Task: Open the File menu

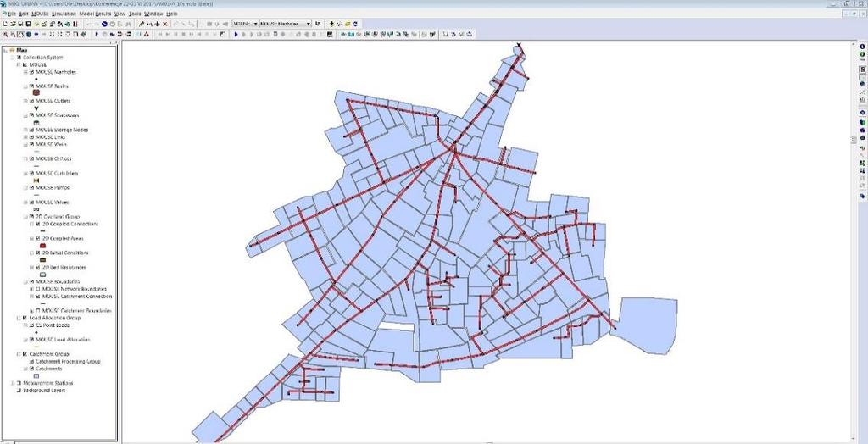Action: 12,14
